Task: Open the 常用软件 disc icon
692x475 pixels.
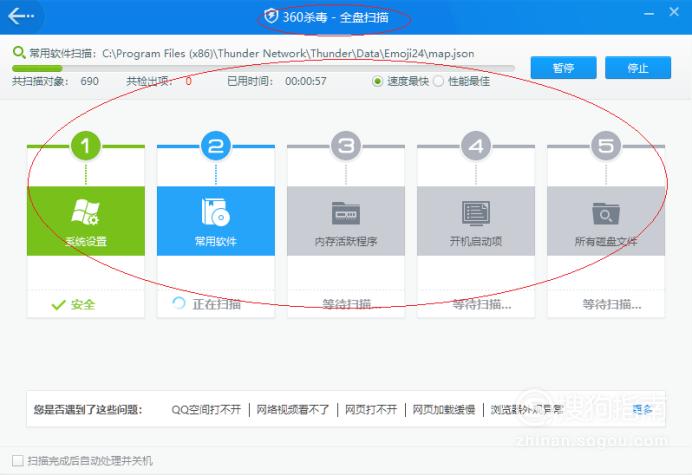Action: pyautogui.click(x=216, y=212)
